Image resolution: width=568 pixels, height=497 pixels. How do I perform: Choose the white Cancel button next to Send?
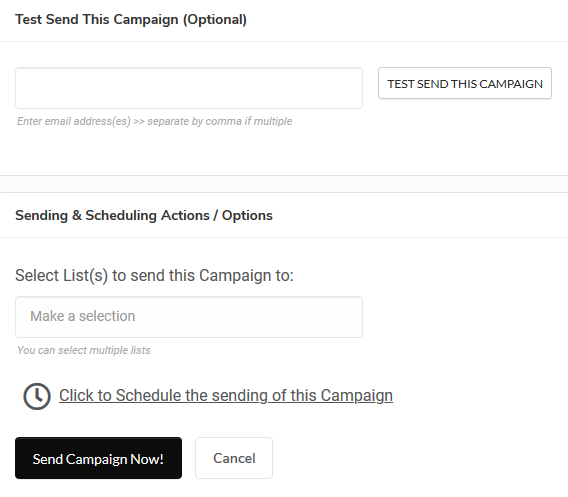pos(234,458)
